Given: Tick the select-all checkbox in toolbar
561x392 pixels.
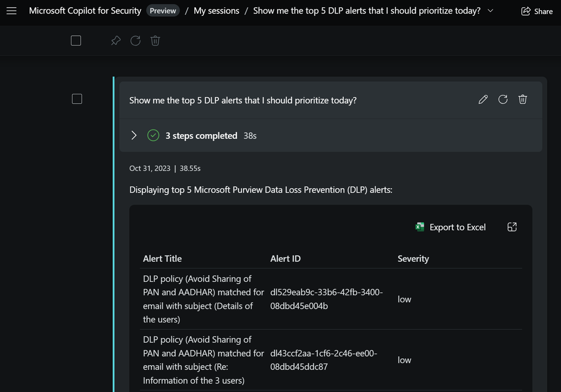Looking at the screenshot, I should click(76, 40).
